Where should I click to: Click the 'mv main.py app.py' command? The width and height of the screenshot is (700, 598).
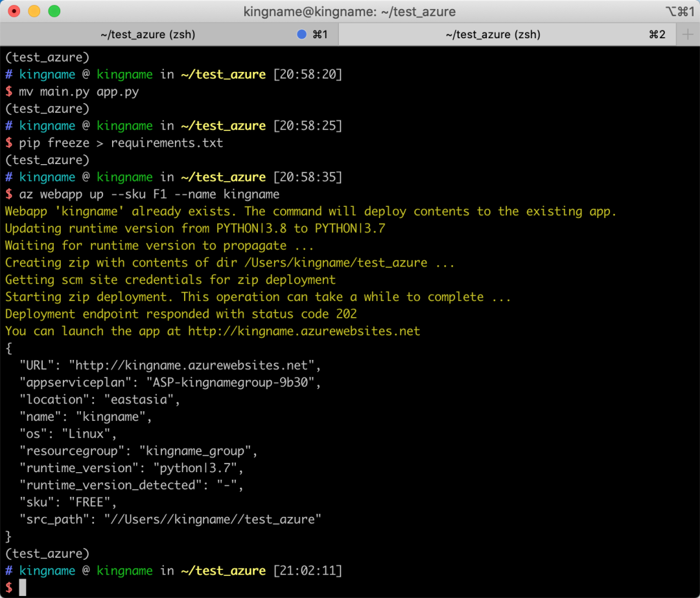[x=78, y=91]
